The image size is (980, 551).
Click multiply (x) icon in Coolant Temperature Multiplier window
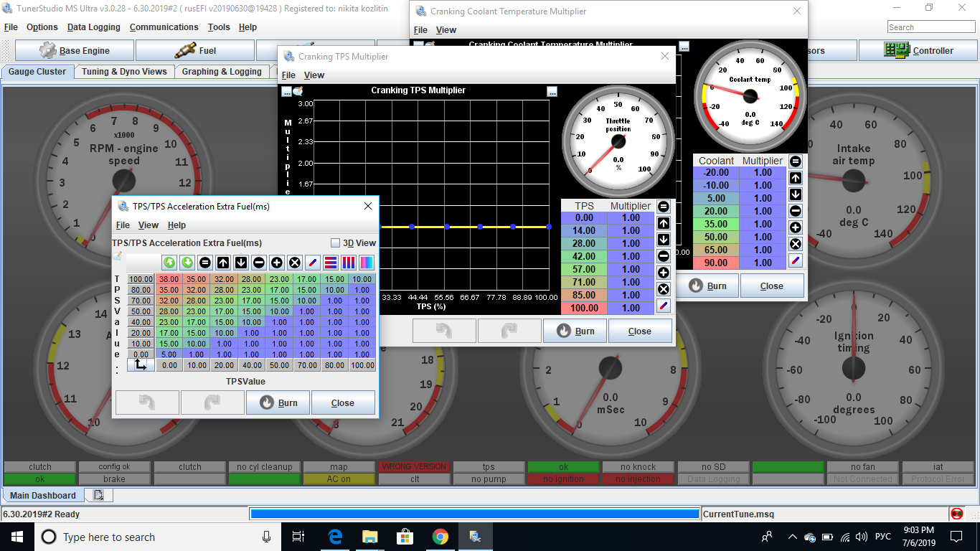coord(796,244)
